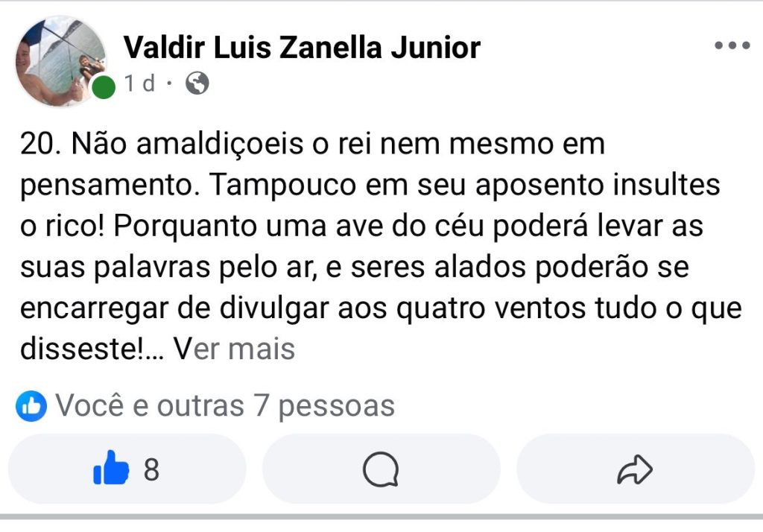Open the Valdir Luis Zanella Junior profile name
Screen dimensions: 763x532
[x=302, y=48]
